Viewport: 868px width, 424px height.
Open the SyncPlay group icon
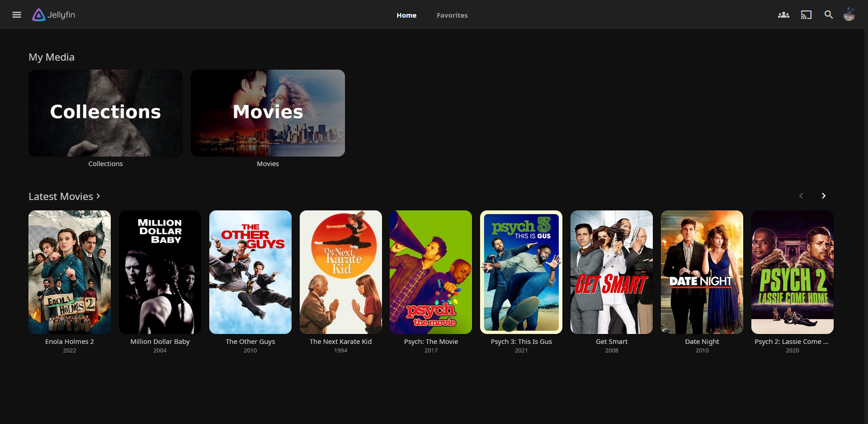(783, 15)
